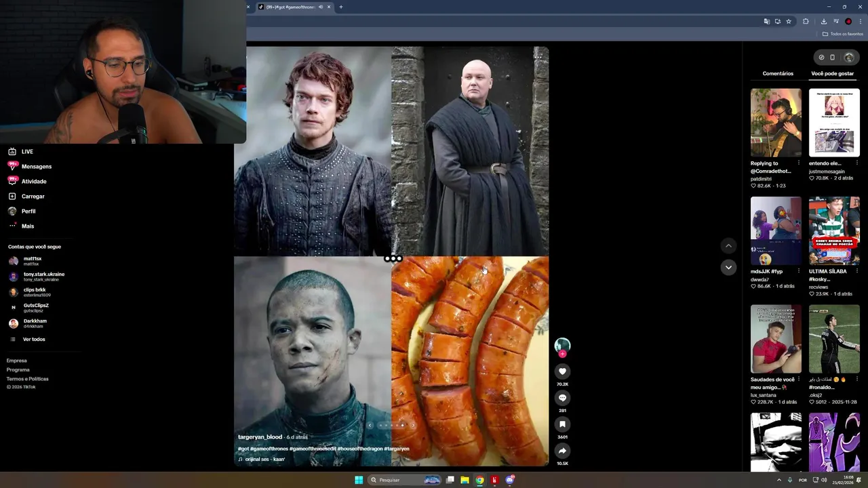Viewport: 868px width, 488px height.
Task: Open options for the .oksj2 ronaldo video
Action: (856, 380)
